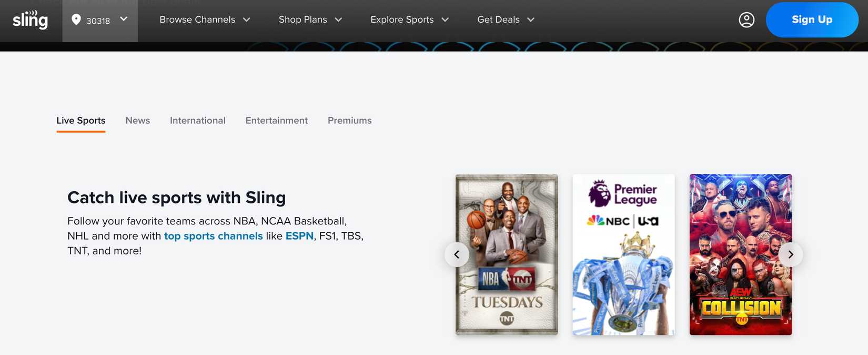
Task: Switch to the Premiums tab
Action: 350,121
